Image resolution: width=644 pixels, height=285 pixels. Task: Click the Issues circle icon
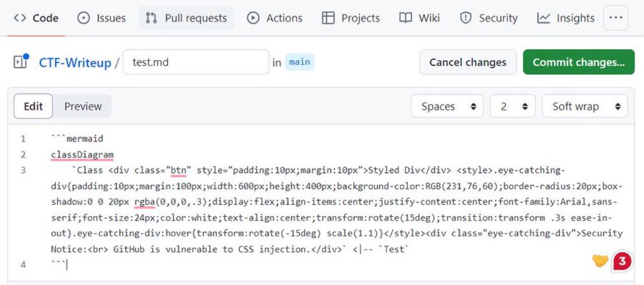click(x=84, y=18)
